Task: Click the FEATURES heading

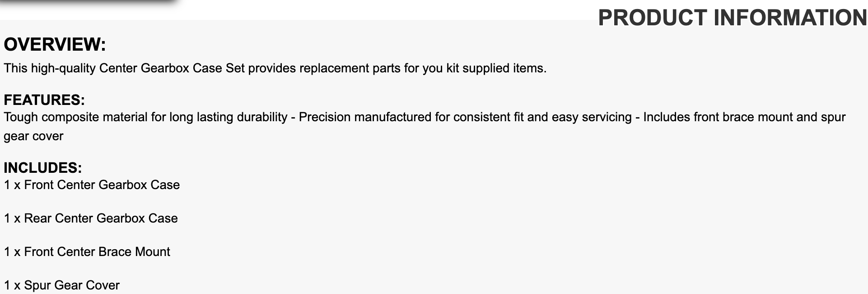Action: 44,100
